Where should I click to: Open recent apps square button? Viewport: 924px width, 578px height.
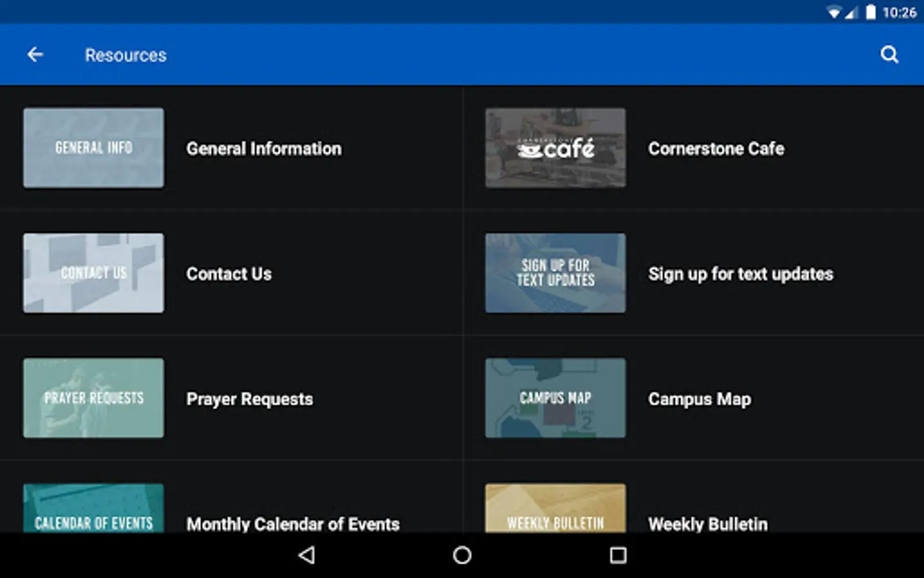tap(618, 555)
